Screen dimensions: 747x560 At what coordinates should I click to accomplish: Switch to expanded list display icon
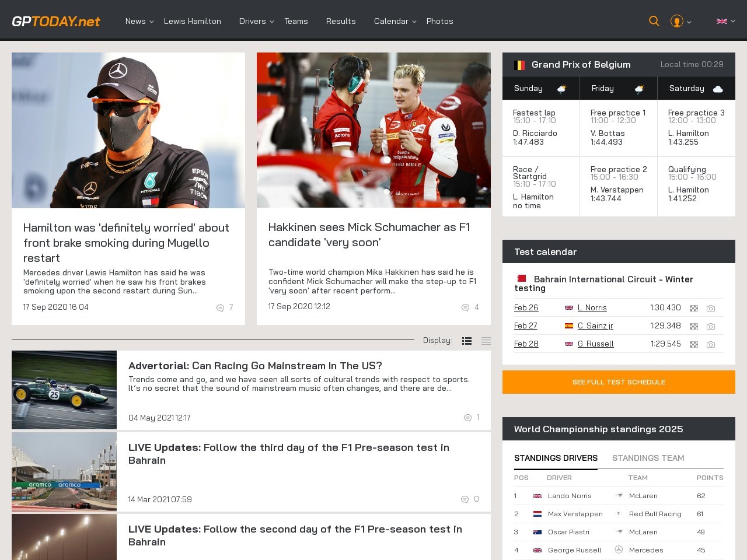[467, 341]
